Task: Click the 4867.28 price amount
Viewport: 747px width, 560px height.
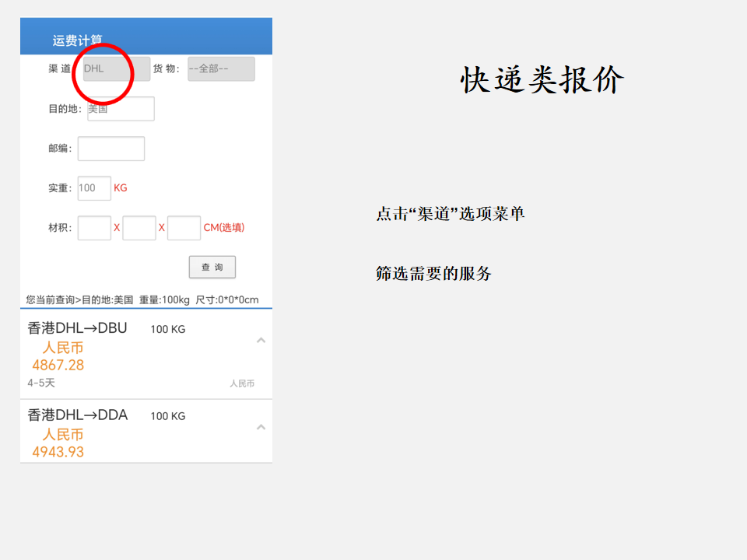Action: 58,365
